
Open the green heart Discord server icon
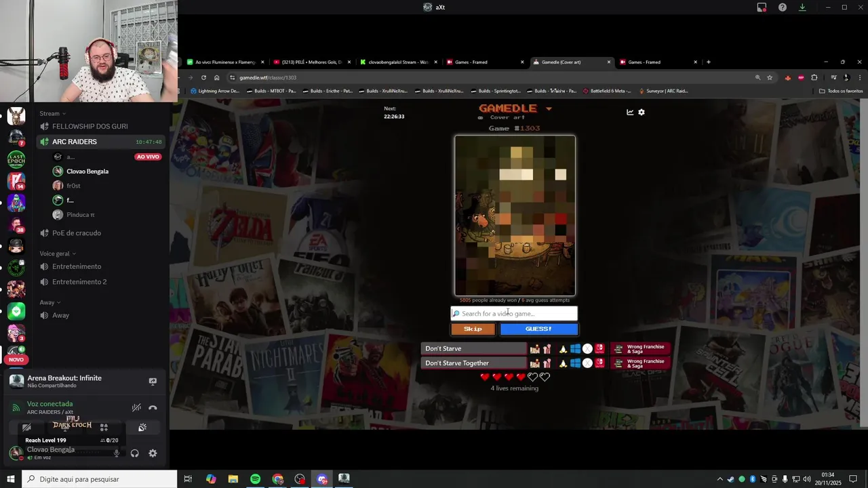click(16, 311)
